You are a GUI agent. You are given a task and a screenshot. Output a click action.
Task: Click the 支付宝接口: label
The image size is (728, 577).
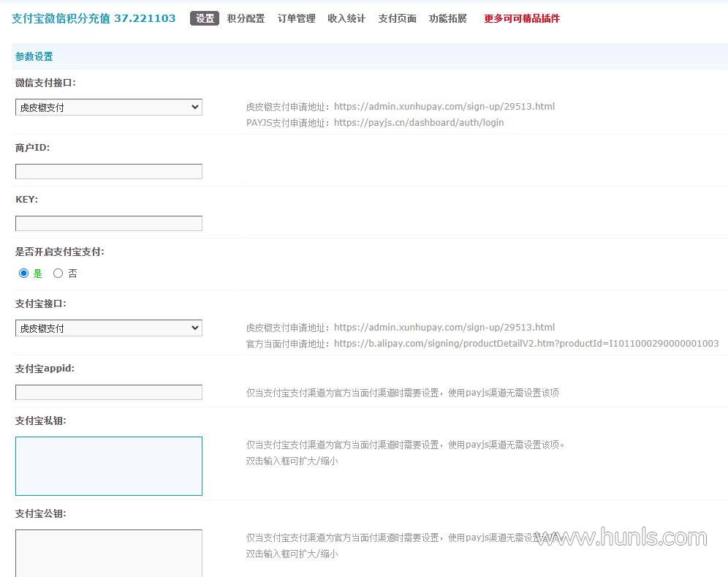[41, 303]
